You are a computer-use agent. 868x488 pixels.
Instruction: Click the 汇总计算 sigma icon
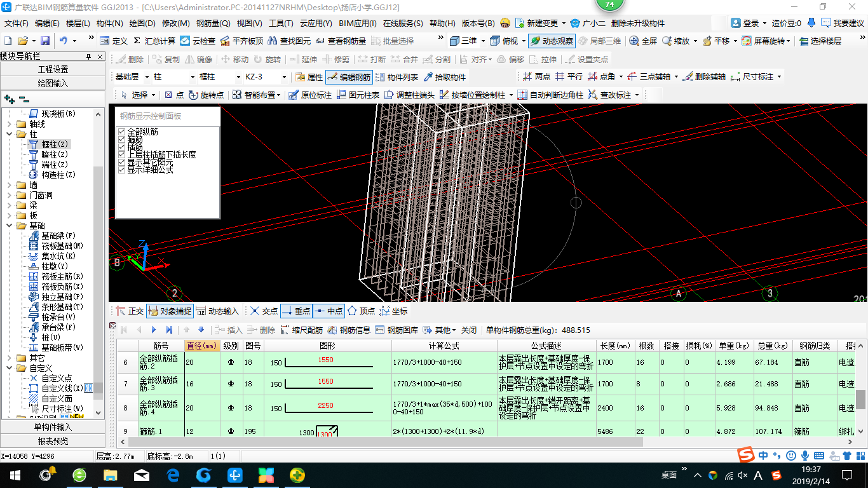point(137,41)
